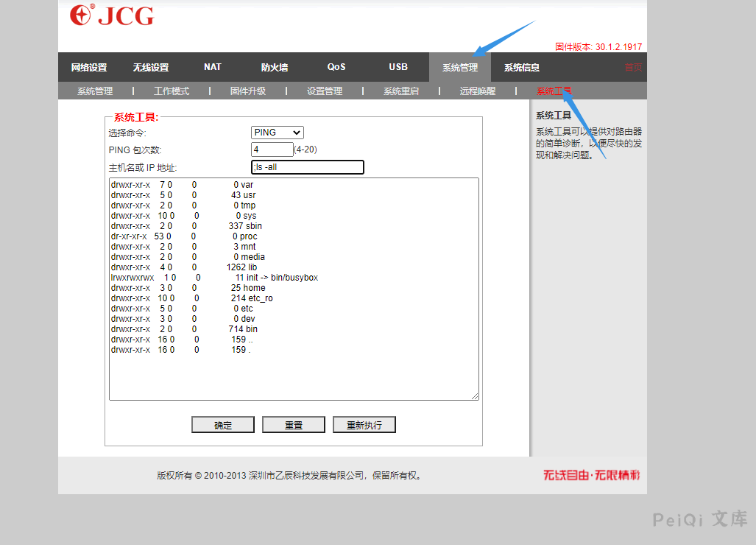Expand the PING command dropdown
Viewport: 756px width, 545px height.
[277, 133]
